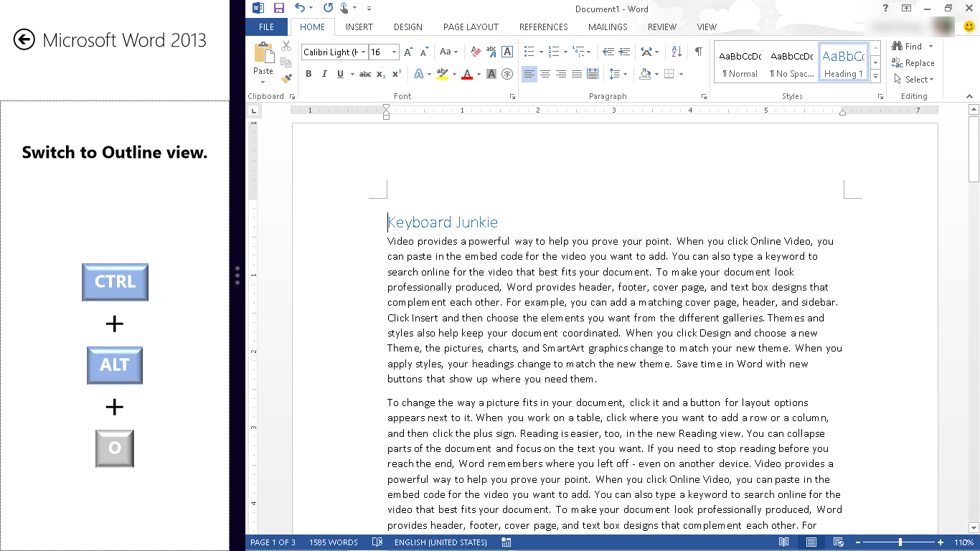Click the zoom slider in the status bar
The image size is (980, 551).
pos(900,542)
